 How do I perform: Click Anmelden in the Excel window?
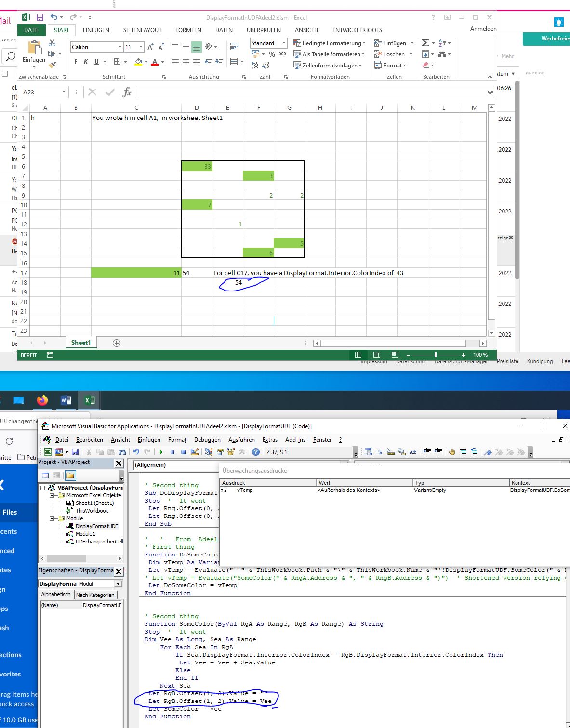(483, 29)
